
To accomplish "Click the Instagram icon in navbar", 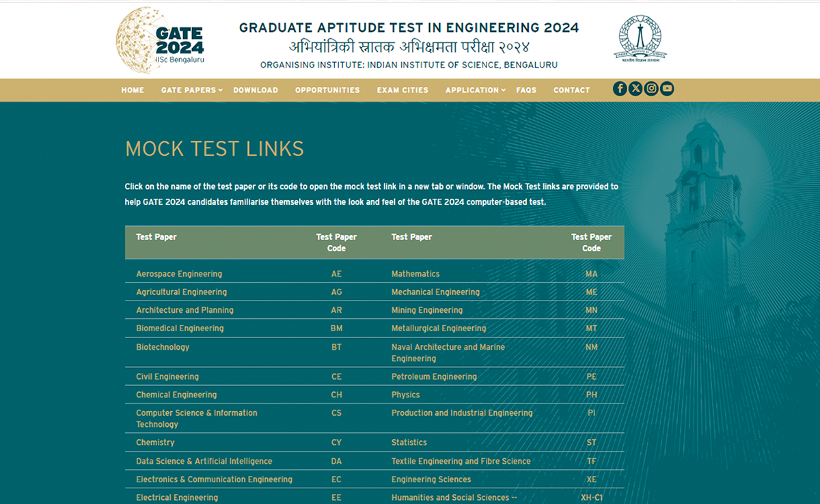I will (651, 89).
